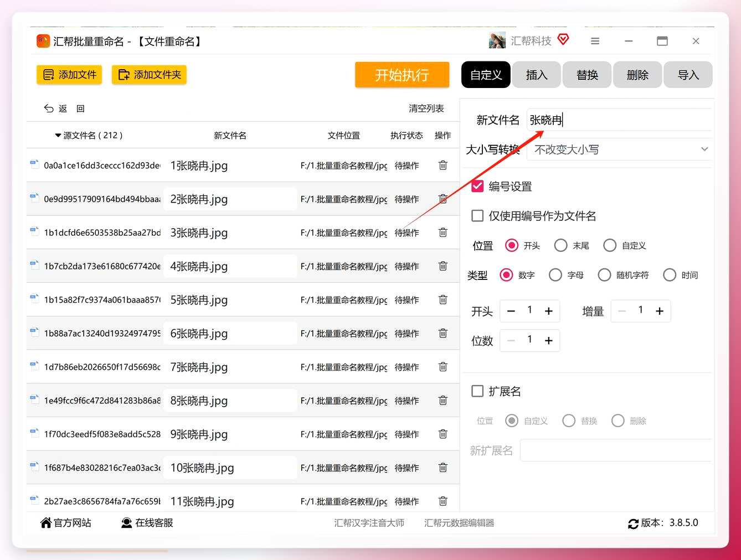Image resolution: width=741 pixels, height=560 pixels.
Task: Delete the 10张晓冉.jpg row using its trash icon
Action: coord(443,468)
